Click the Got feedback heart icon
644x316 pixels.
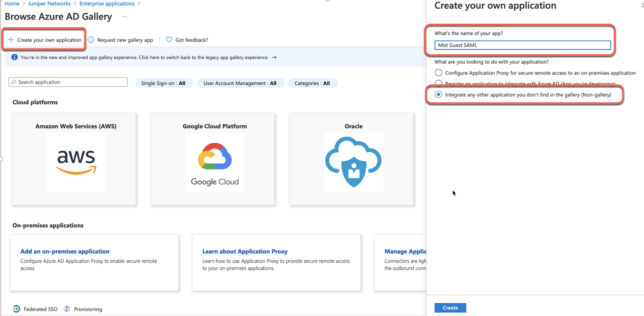pos(169,40)
